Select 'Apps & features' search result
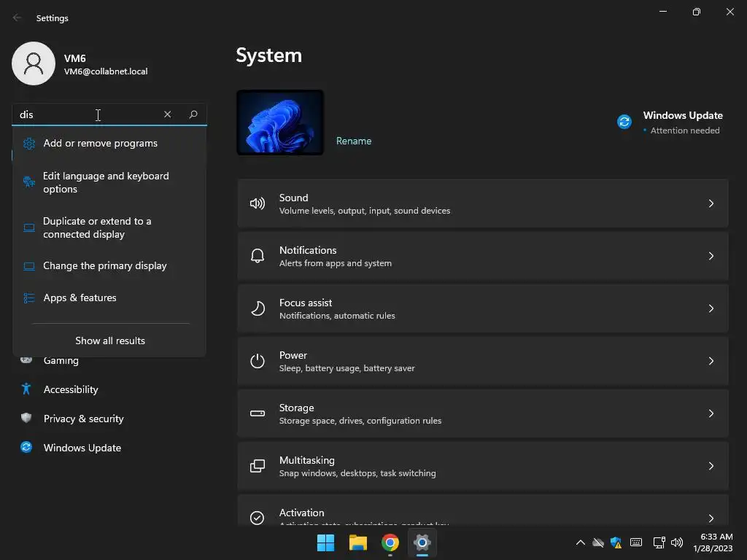This screenshot has height=560, width=747. [109, 297]
